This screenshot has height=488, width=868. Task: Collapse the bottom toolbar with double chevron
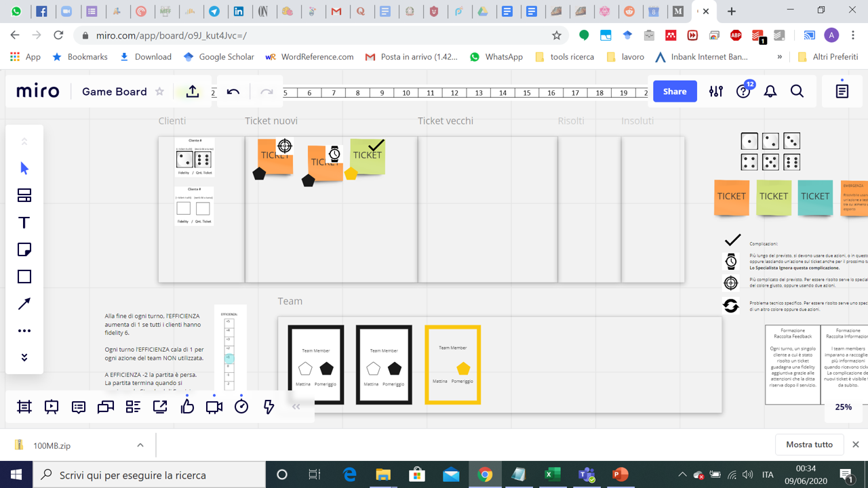(x=296, y=407)
